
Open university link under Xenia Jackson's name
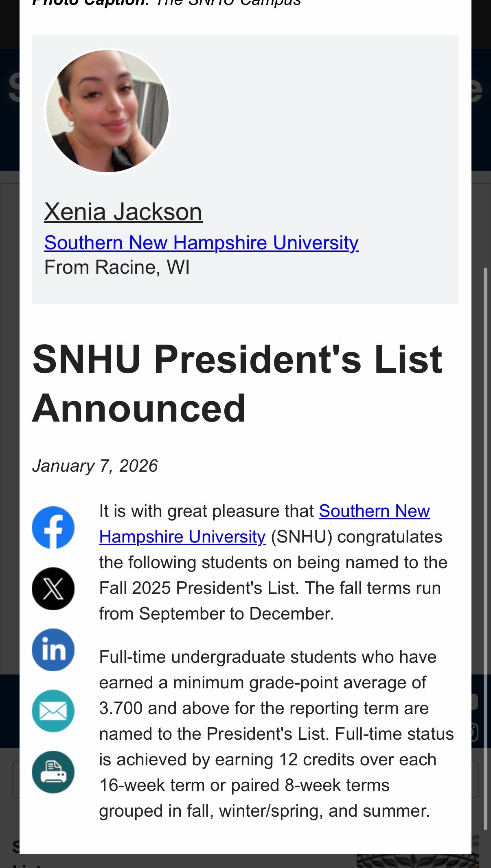tap(201, 243)
